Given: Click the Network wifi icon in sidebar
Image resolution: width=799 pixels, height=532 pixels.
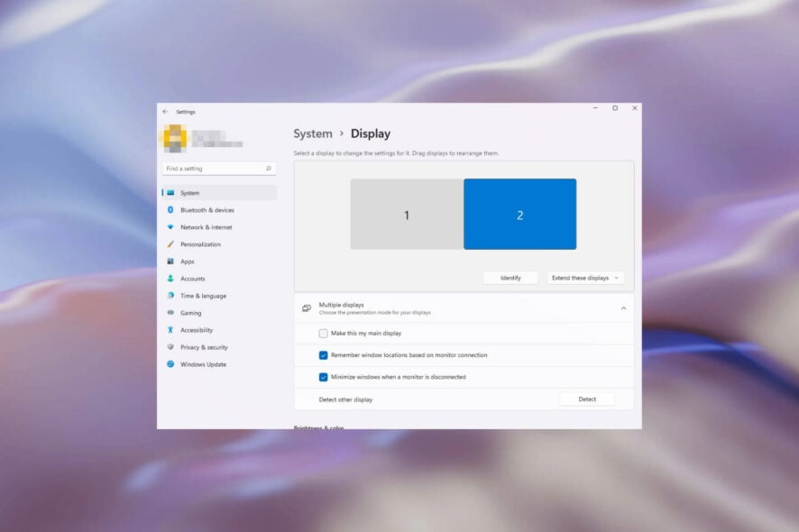Looking at the screenshot, I should [x=170, y=227].
